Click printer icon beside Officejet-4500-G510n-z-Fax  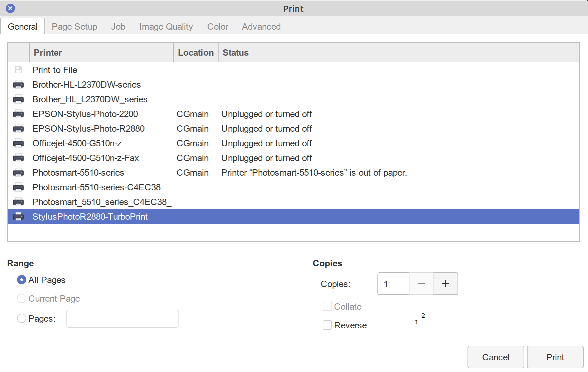(18, 158)
